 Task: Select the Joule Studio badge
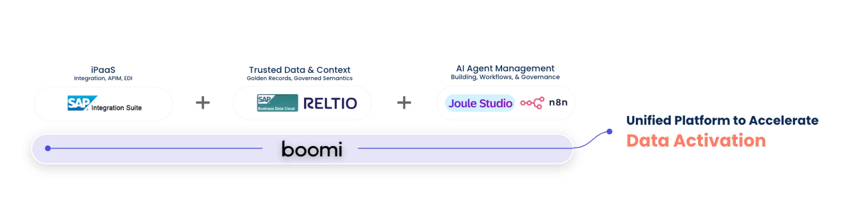480,103
